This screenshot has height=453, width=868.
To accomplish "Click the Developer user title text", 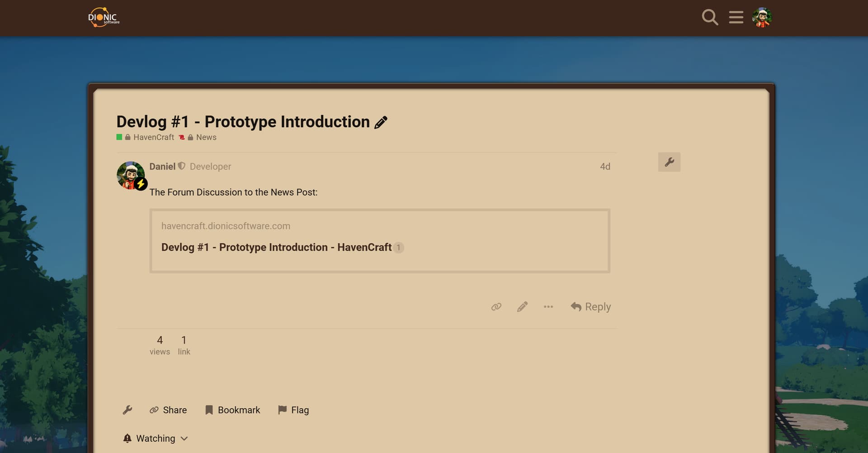I will 210,167.
